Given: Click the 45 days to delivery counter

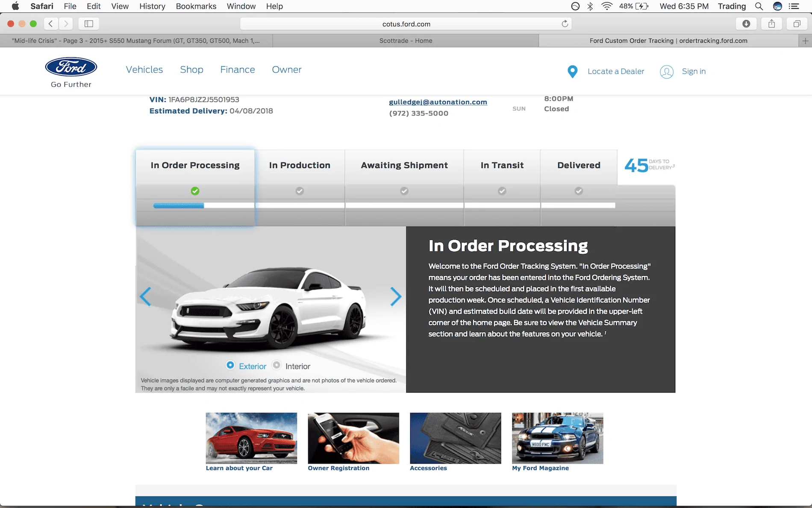Looking at the screenshot, I should click(649, 165).
